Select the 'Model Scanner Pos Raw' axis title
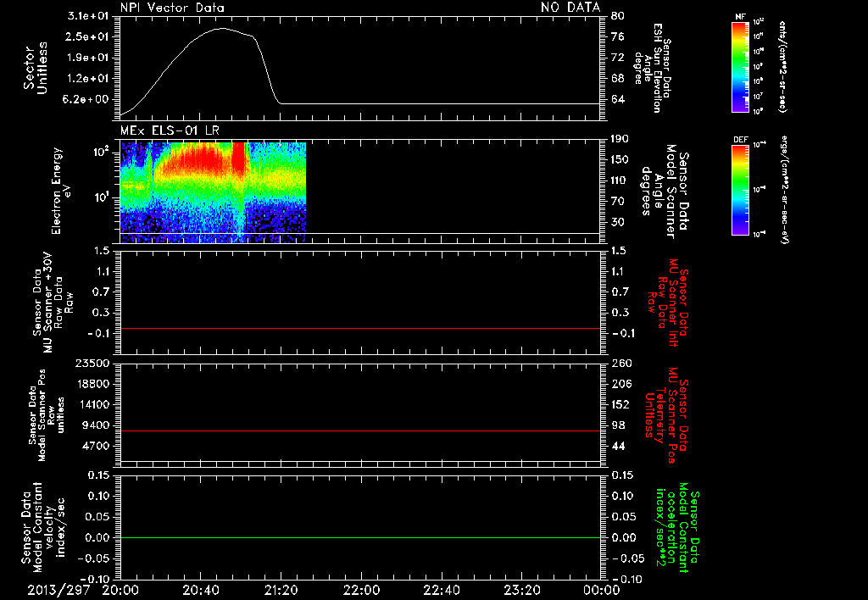Screen dimensions: 868x600 [x=47, y=415]
